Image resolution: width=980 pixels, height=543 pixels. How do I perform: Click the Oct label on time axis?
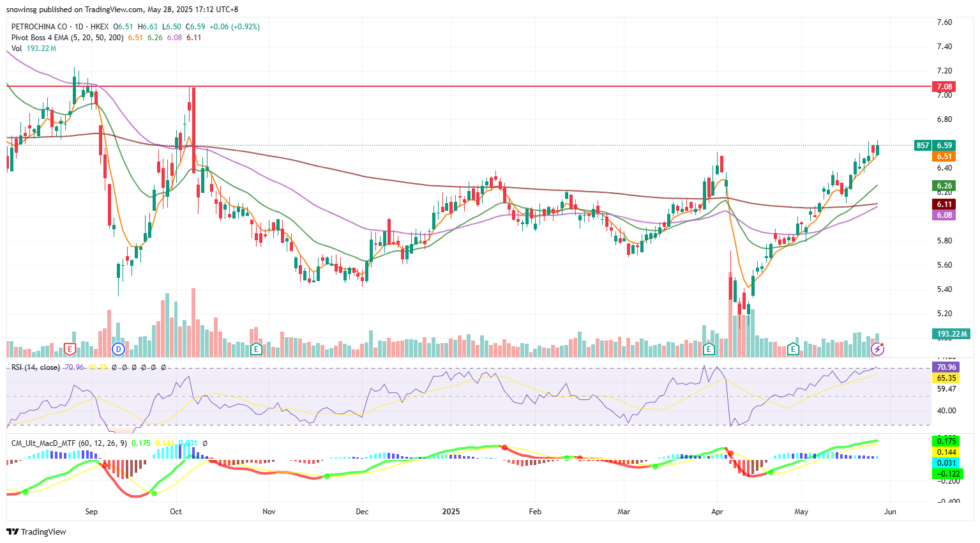click(x=176, y=512)
